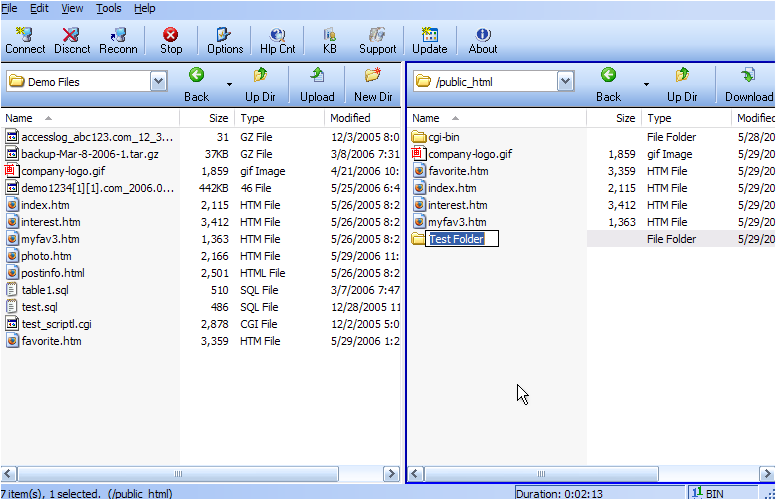Click Up Dir in remote pane
Viewport: 776px width, 500px height.
click(682, 85)
